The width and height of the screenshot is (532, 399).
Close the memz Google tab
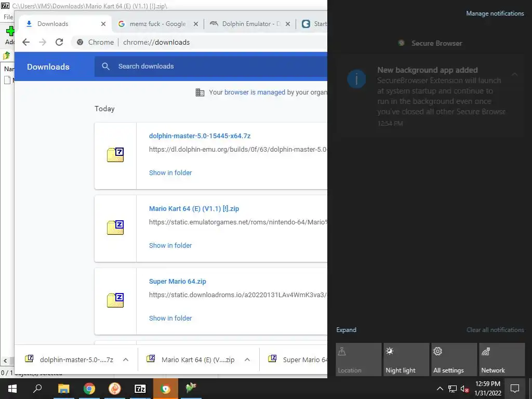click(x=195, y=24)
